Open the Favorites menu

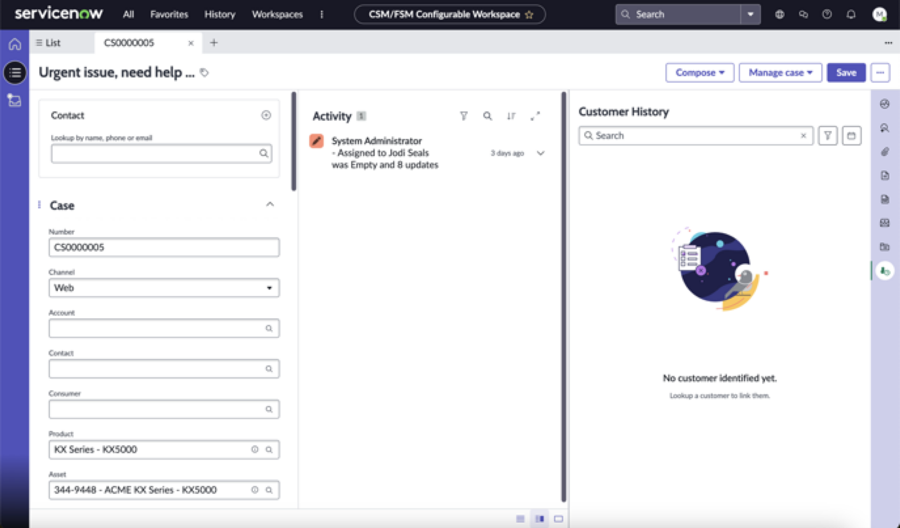[169, 14]
